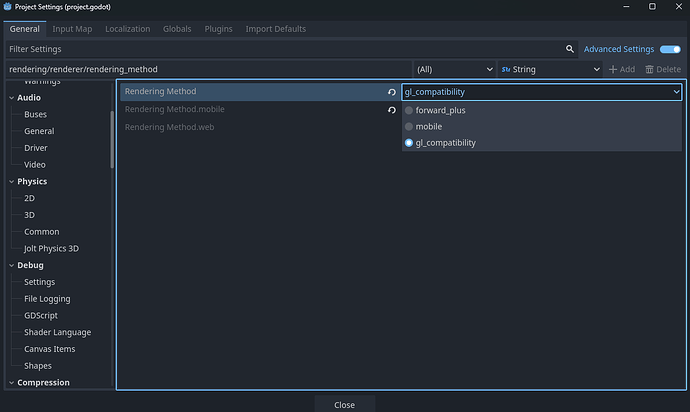Toggle the Advanced Settings switch
Screen dimensions: 690x412
point(669,49)
